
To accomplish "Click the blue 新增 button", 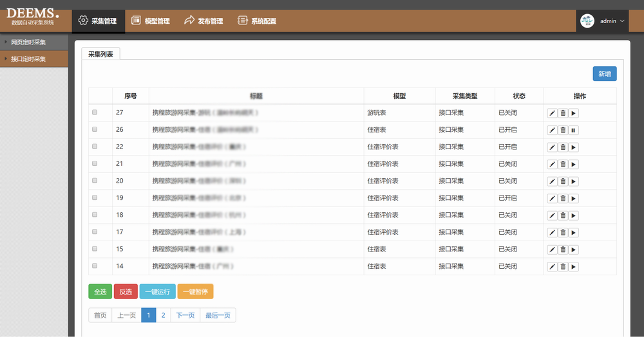I will tap(604, 74).
